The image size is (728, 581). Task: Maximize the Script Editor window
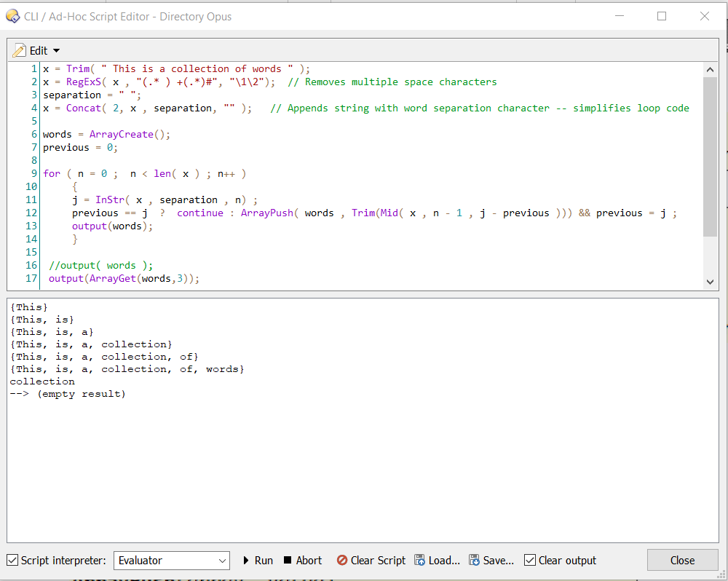[662, 16]
